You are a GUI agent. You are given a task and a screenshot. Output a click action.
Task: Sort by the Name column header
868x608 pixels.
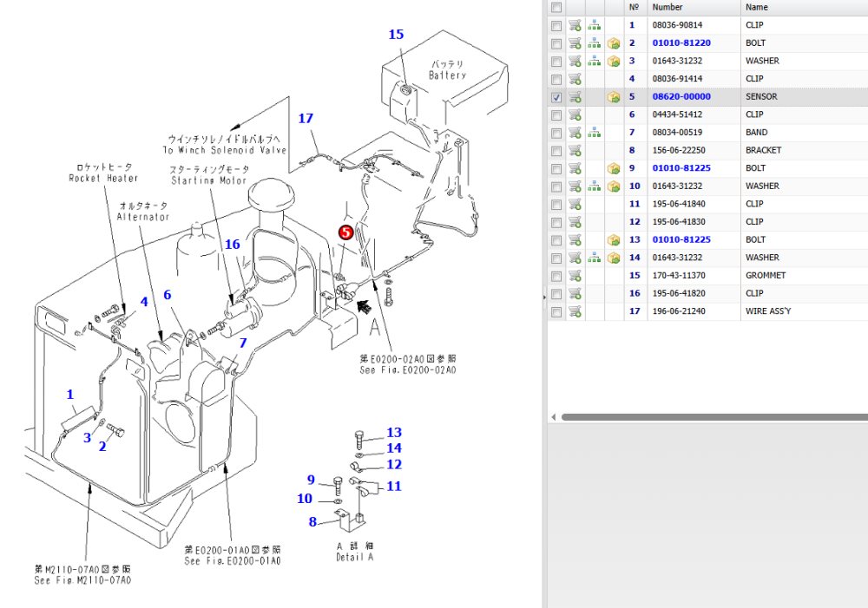[756, 7]
